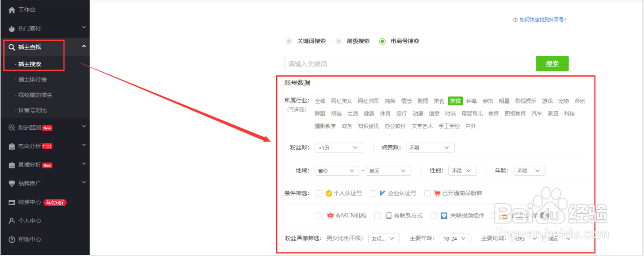
Task: Click the help icon beside 如何快速找到抖音号
Action: pos(515,20)
